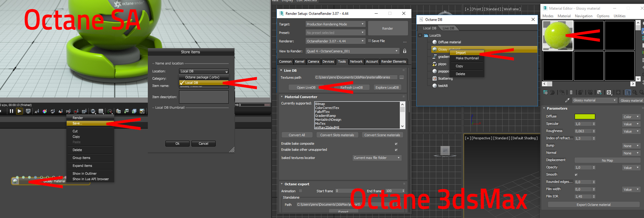Click the play button in Octane SA
This screenshot has height=218, width=644.
19,111
